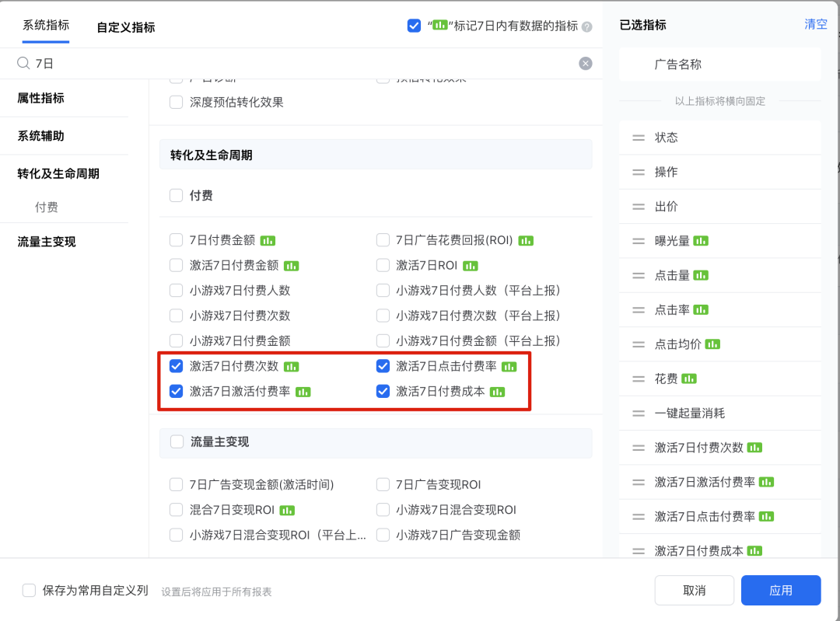Select the 付费 subcategory in sidebar
The height and width of the screenshot is (621, 840).
coord(47,208)
